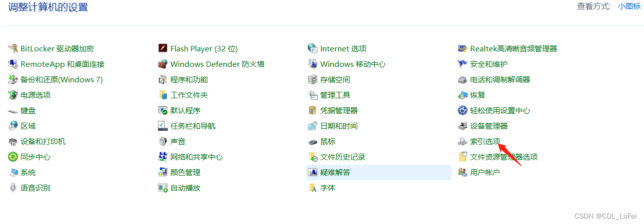Viewport: 644px width, 224px height.
Task: Click the 恢复 recovery icon
Action: 462,95
